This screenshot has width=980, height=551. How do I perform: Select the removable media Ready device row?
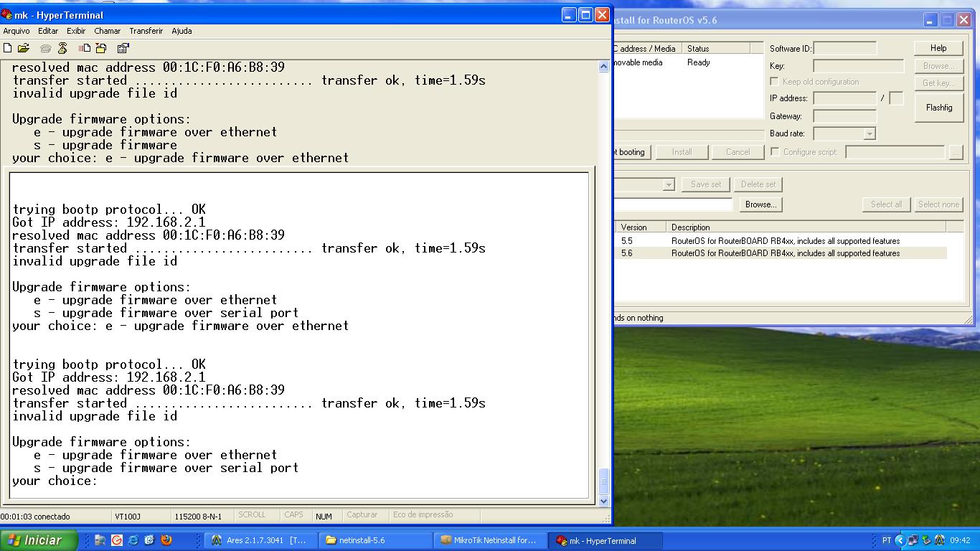pos(689,62)
